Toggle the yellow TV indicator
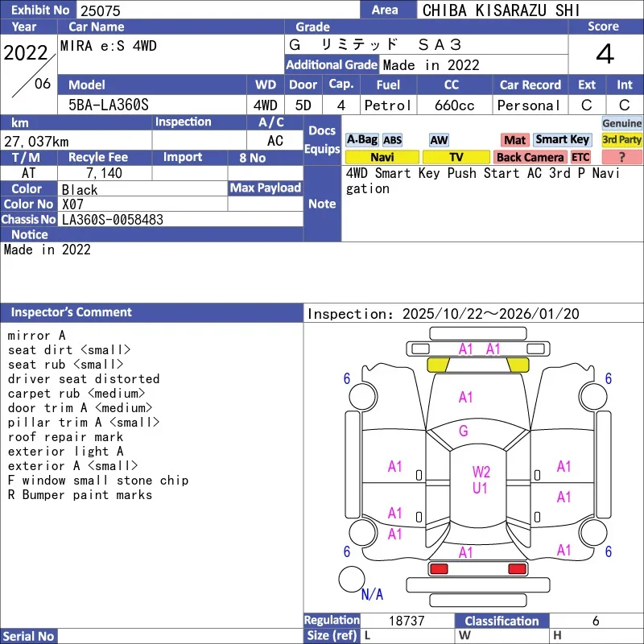The width and height of the screenshot is (644, 644). 456,157
